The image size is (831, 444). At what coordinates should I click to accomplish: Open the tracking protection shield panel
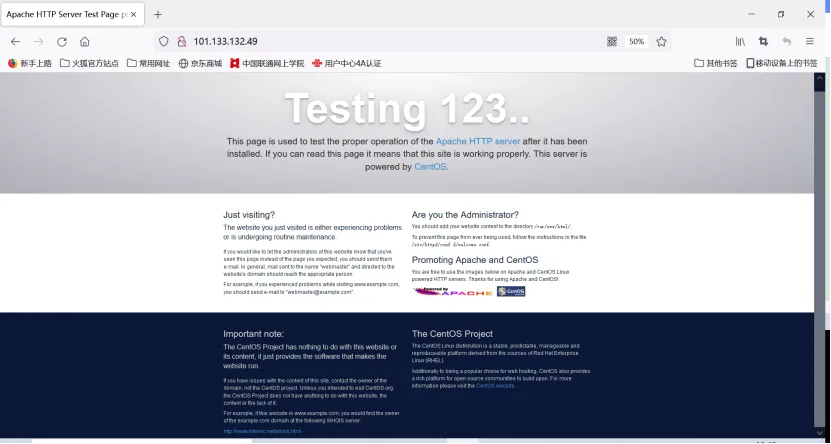[x=164, y=41]
